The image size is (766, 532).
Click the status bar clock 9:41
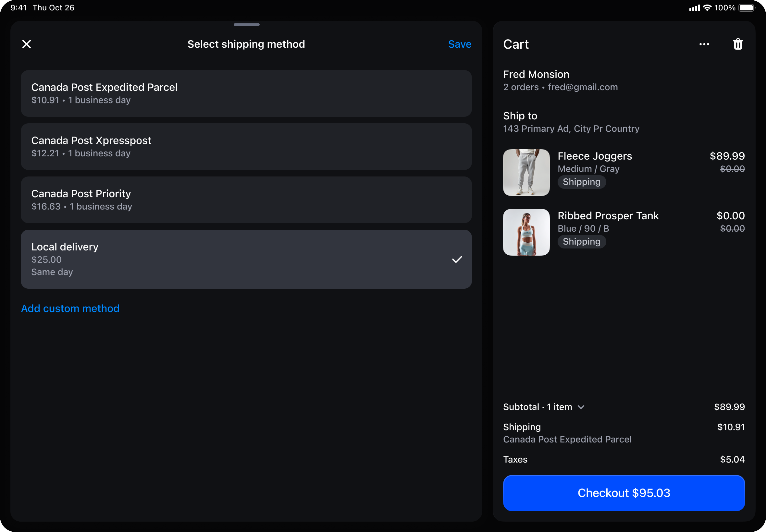coord(19,8)
